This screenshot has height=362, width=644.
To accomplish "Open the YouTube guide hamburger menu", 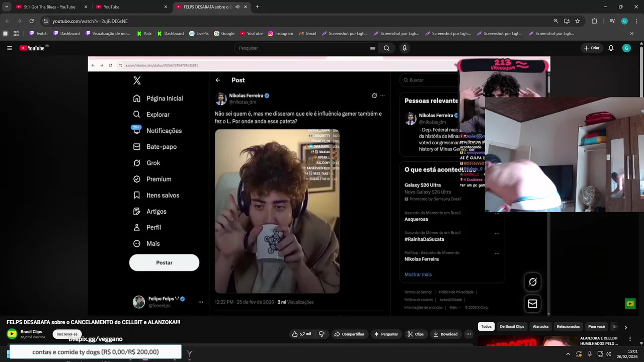I will pos(10,48).
